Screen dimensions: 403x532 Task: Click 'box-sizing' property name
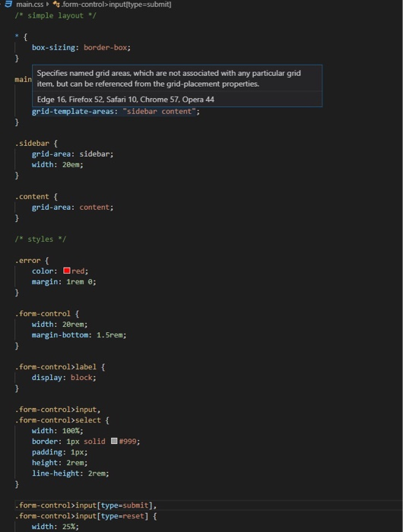(53, 47)
